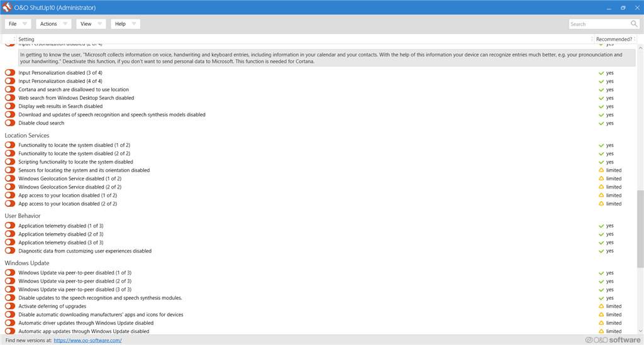Click warning icon for Activate deferring of upgrades
The height and width of the screenshot is (345, 644).
(x=601, y=306)
